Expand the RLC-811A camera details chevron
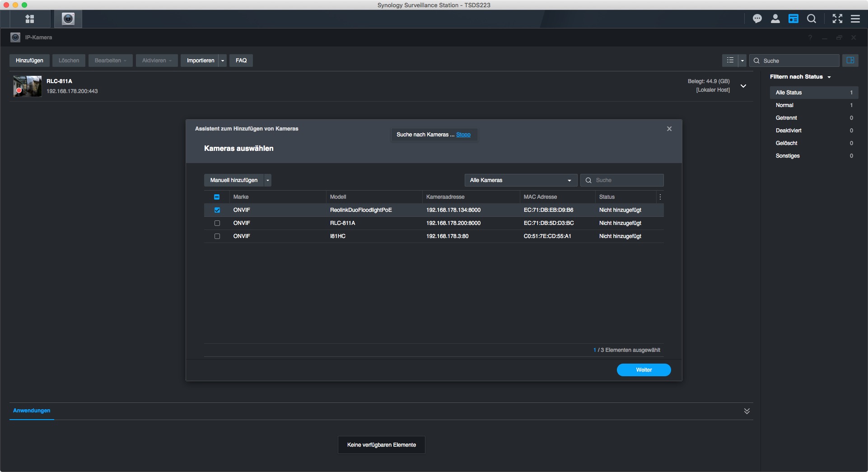 pyautogui.click(x=743, y=86)
